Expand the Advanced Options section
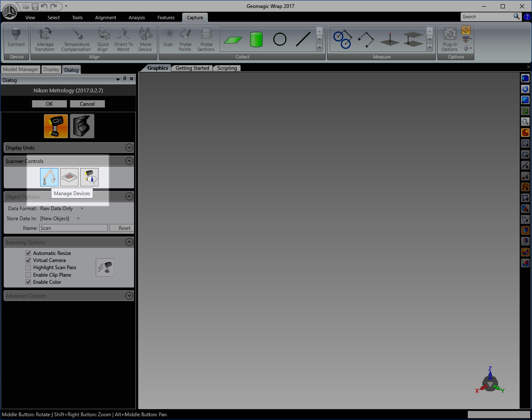The image size is (532, 420). 129,295
